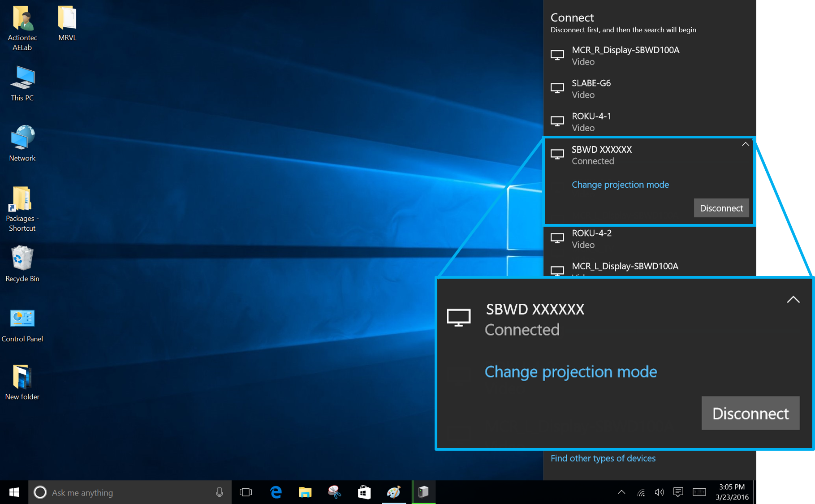Open Action Center notifications icon
Viewport: 815px width, 504px height.
click(678, 492)
